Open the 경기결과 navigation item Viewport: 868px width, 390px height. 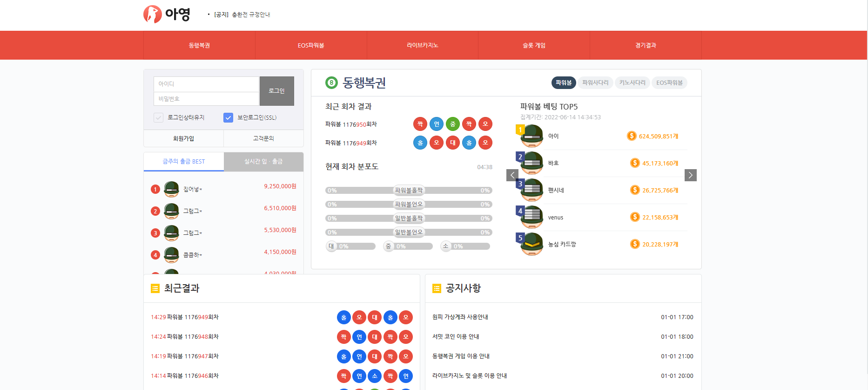646,45
